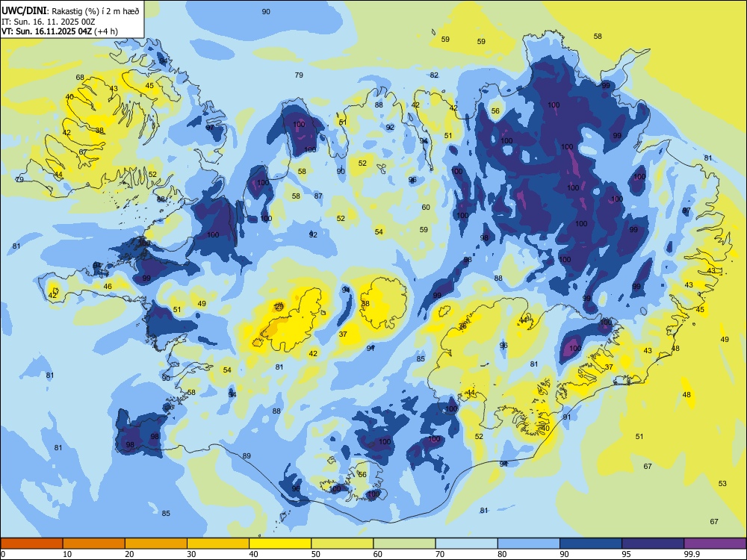Click the humidity value '46' on the map
This screenshot has width=747, height=560.
(108, 286)
